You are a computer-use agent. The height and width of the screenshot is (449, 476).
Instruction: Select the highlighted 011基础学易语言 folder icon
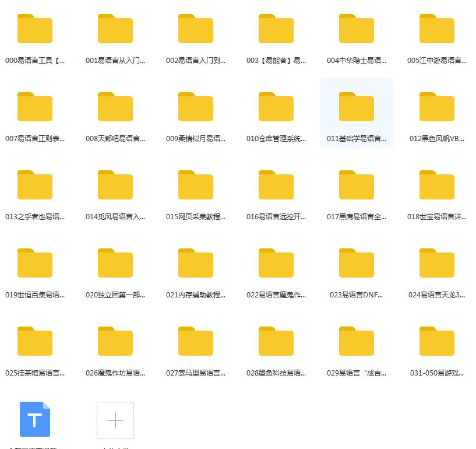click(357, 107)
